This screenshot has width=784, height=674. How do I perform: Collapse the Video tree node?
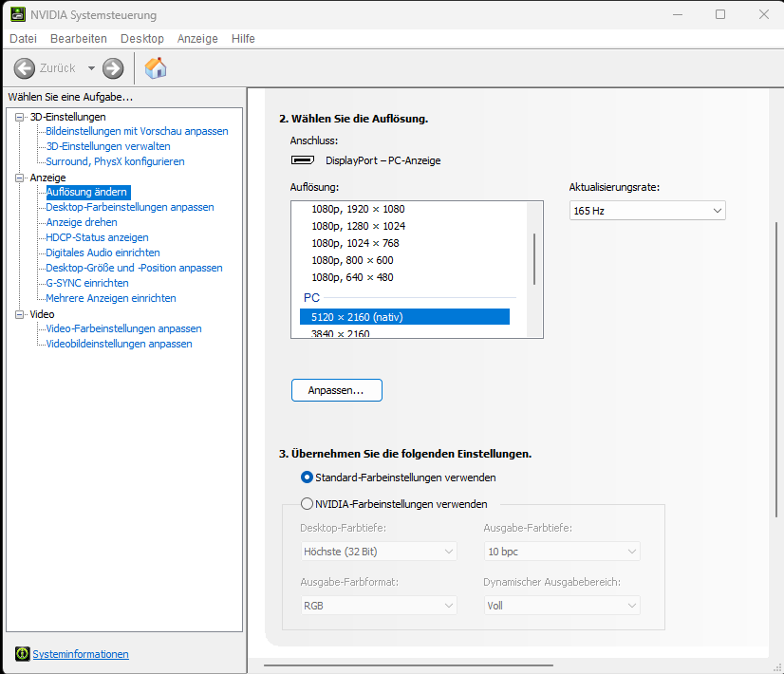pyautogui.click(x=20, y=314)
